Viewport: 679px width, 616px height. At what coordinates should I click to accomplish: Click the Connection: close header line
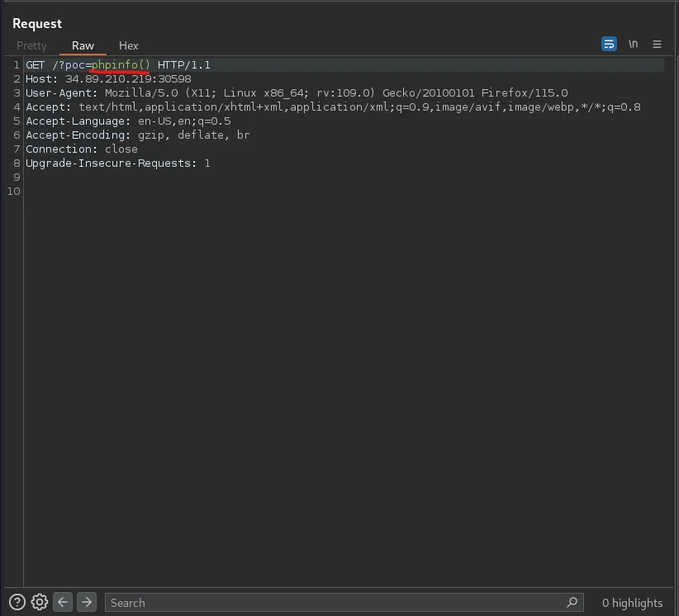click(x=81, y=149)
